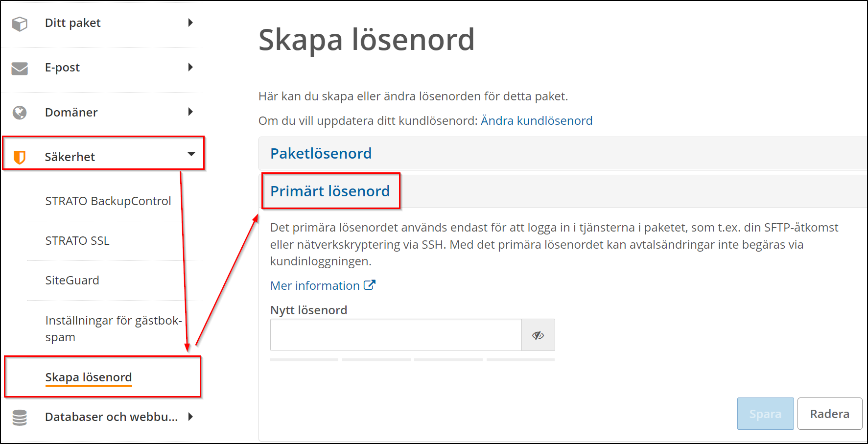Image resolution: width=868 pixels, height=444 pixels.
Task: Click the database stack icon
Action: (x=20, y=418)
